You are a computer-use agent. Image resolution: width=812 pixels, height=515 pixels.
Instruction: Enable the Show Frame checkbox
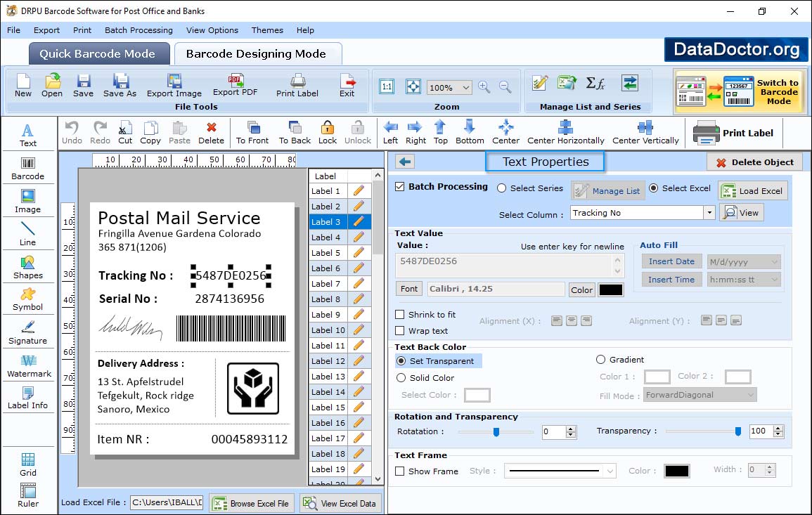pos(400,471)
